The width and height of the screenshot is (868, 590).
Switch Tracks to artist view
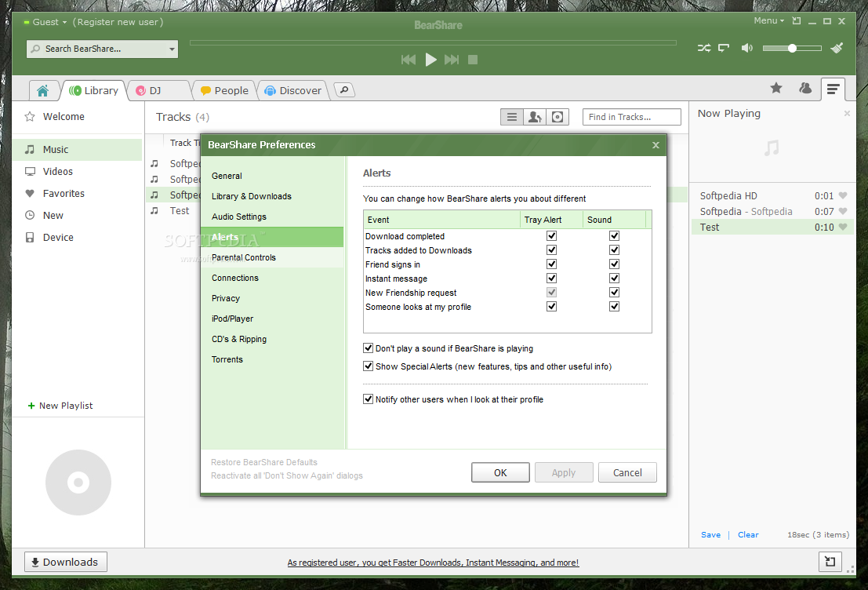[x=535, y=117]
